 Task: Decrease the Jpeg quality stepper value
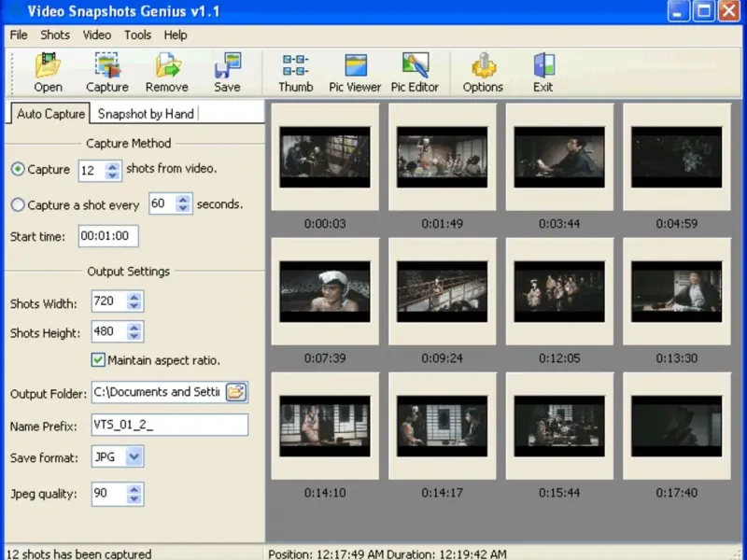134,498
